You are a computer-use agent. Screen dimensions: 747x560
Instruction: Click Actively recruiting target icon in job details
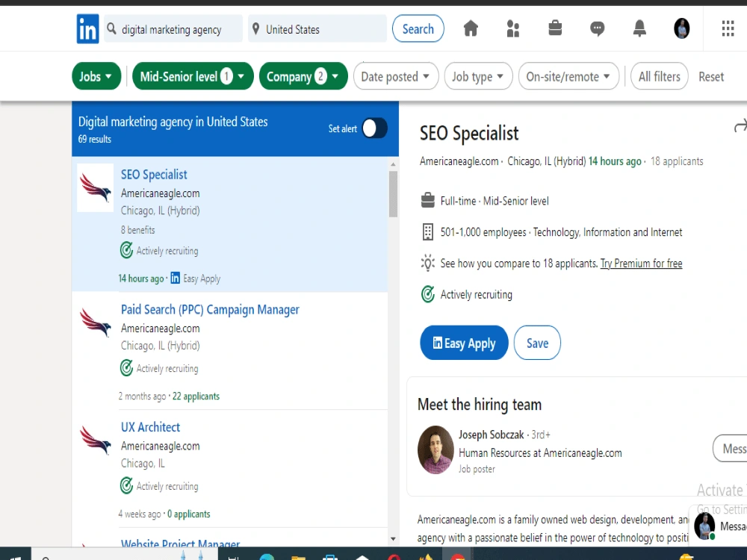[428, 294]
